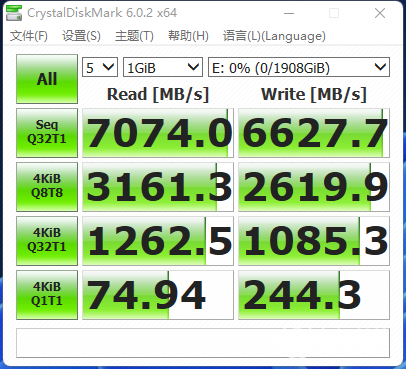Expand the test count dropdown showing 5
Image resolution: width=406 pixels, height=369 pixels.
pyautogui.click(x=100, y=67)
